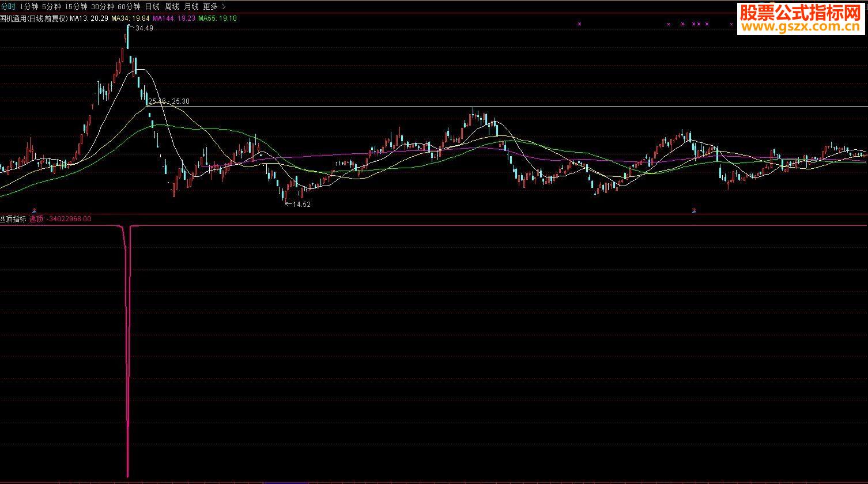Click the bottom info marker icon below the right-side candles

[x=695, y=210]
